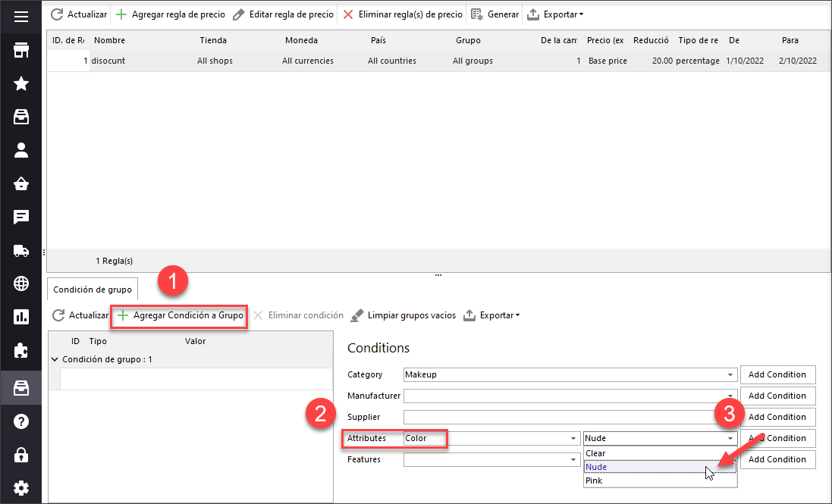
Task: Click Limpiar grupos vacios
Action: click(403, 315)
